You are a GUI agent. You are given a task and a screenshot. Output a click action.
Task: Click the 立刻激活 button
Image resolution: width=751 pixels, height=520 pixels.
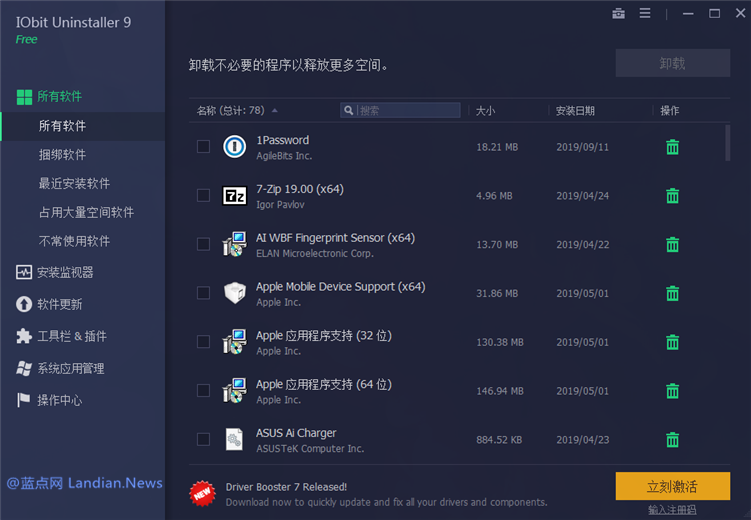click(672, 486)
